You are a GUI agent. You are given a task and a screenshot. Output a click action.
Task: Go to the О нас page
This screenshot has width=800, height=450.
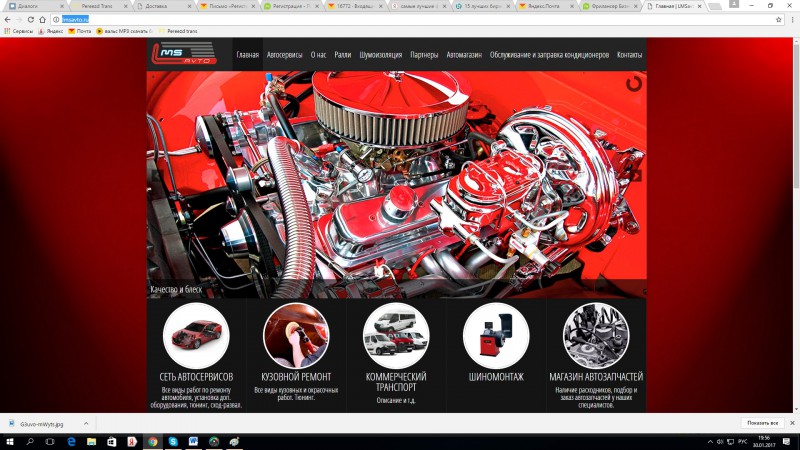coord(318,55)
